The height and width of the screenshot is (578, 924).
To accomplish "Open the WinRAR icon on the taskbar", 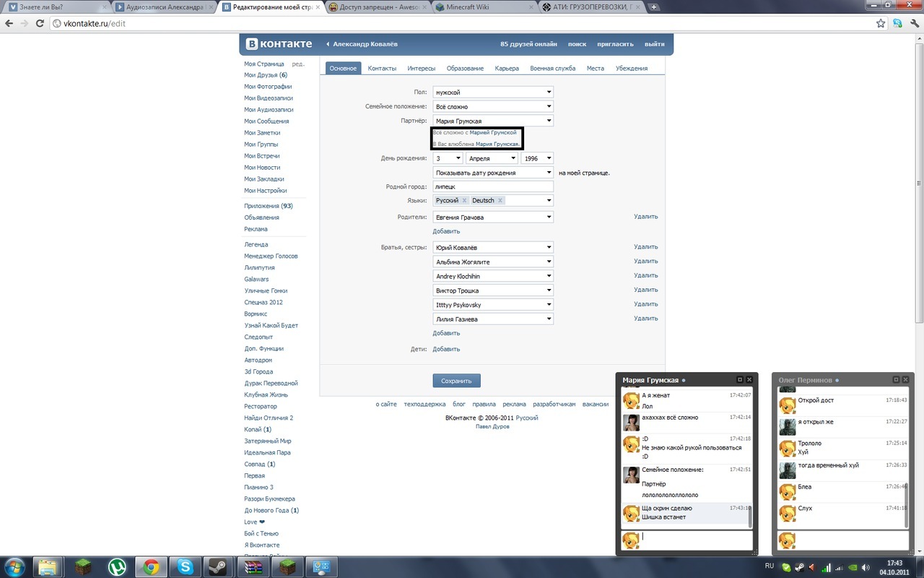I will [253, 566].
